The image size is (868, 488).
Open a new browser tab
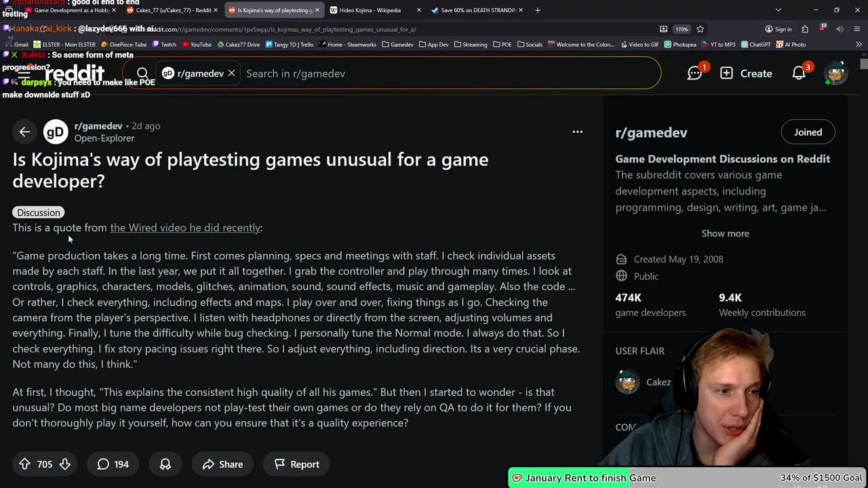click(537, 10)
